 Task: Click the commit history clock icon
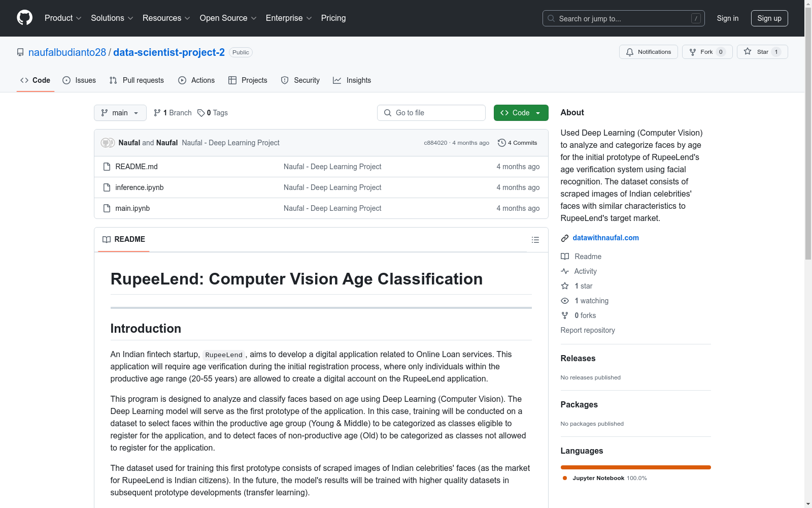[x=502, y=143]
